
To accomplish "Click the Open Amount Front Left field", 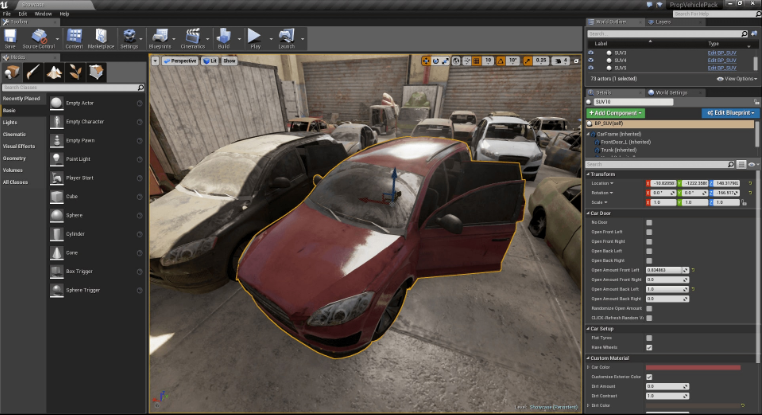I will pos(667,270).
